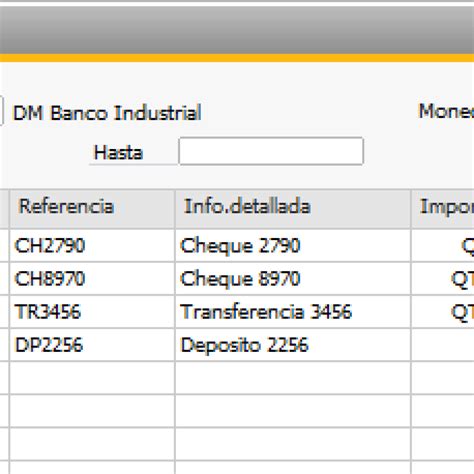Click the Transferencia 3456 detail cell
This screenshot has height=474, width=474.
[x=293, y=312]
